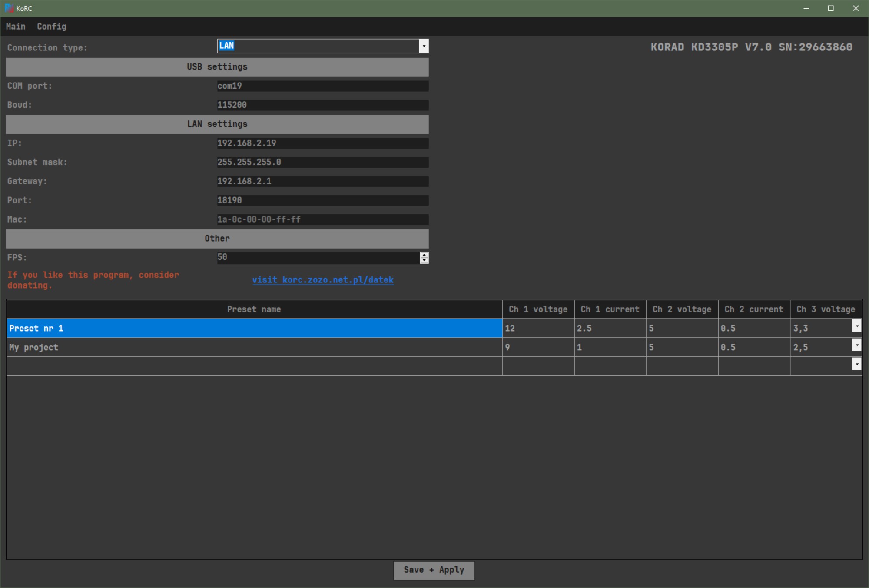Click the Ch 1 voltage column header
Image resolution: width=869 pixels, height=588 pixels.
click(x=538, y=309)
